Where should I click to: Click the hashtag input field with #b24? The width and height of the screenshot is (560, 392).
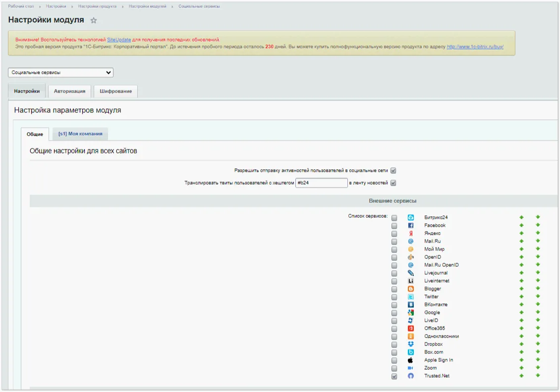pos(321,183)
